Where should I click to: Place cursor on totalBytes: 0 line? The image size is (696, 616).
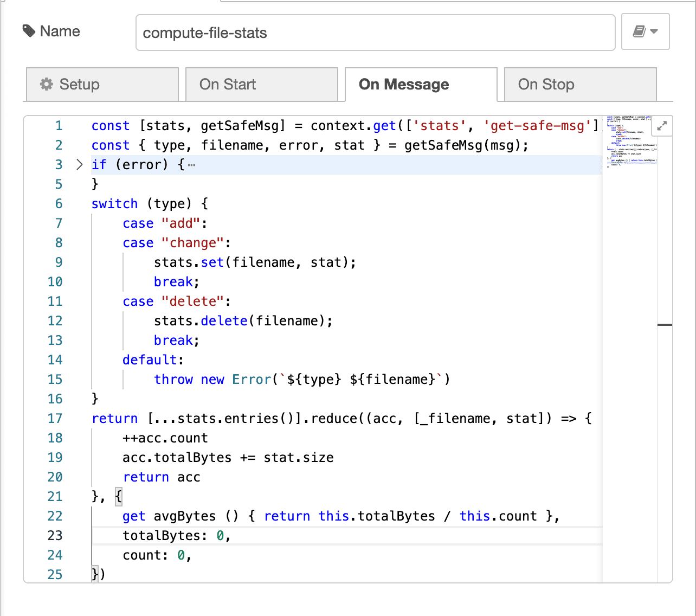click(177, 536)
